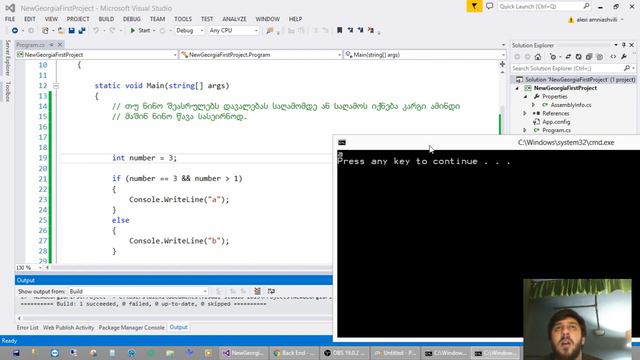Open the Show output from Build dropdown
Viewport: 640px width, 360px height.
[x=138, y=291]
